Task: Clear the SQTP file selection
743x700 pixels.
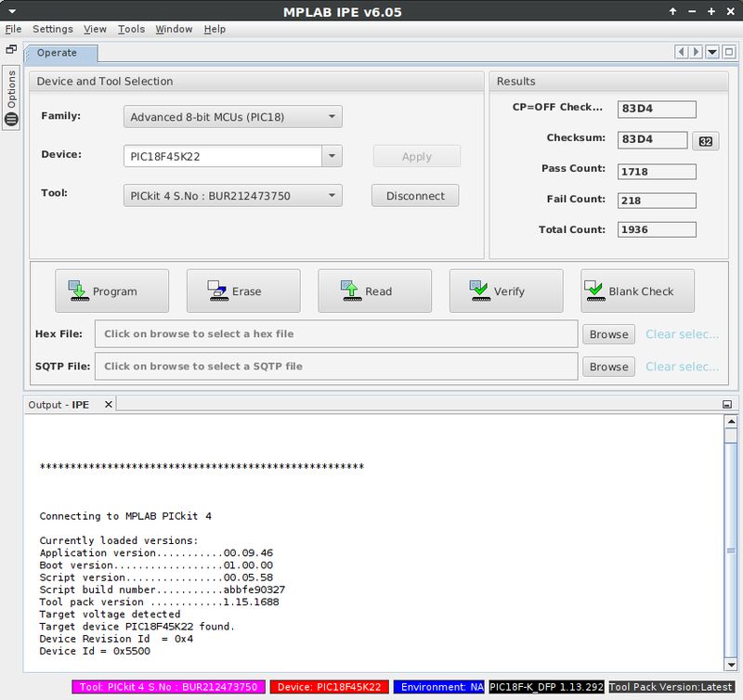Action: pos(682,367)
